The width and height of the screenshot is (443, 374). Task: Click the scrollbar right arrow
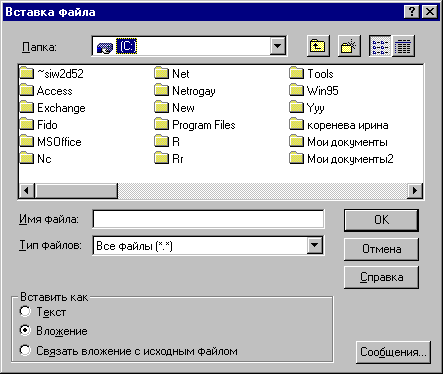(x=415, y=191)
